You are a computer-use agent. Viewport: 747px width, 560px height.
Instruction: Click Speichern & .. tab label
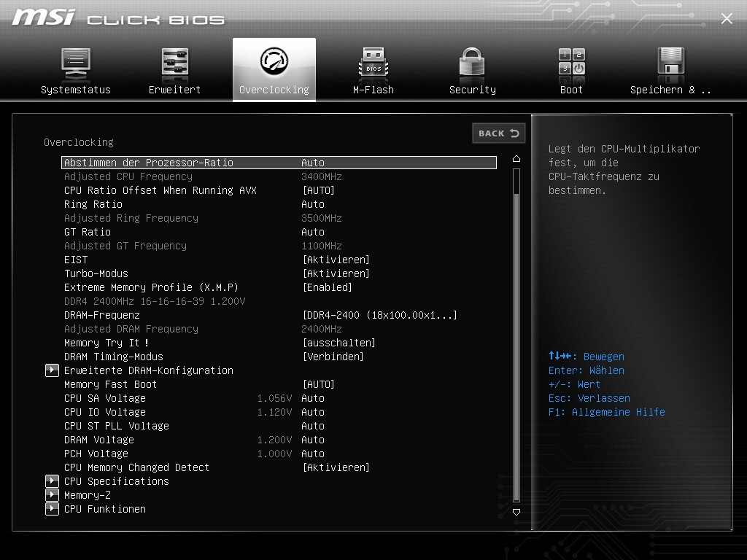(x=670, y=90)
